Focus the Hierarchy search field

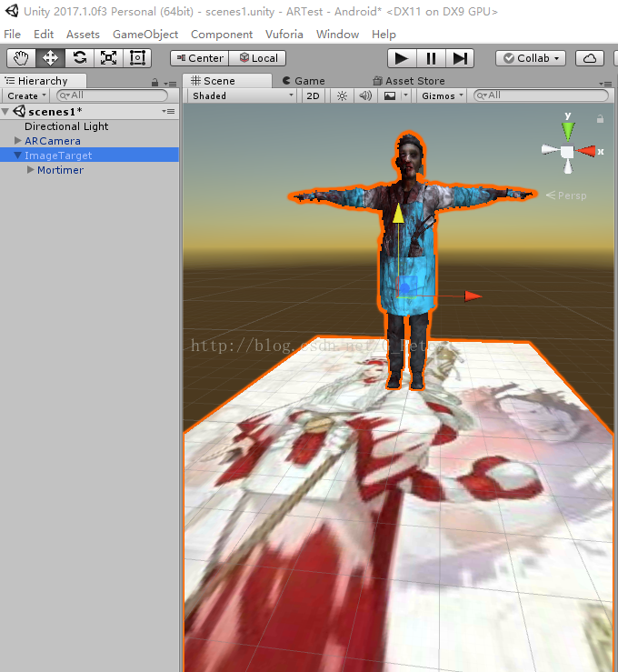point(112,95)
